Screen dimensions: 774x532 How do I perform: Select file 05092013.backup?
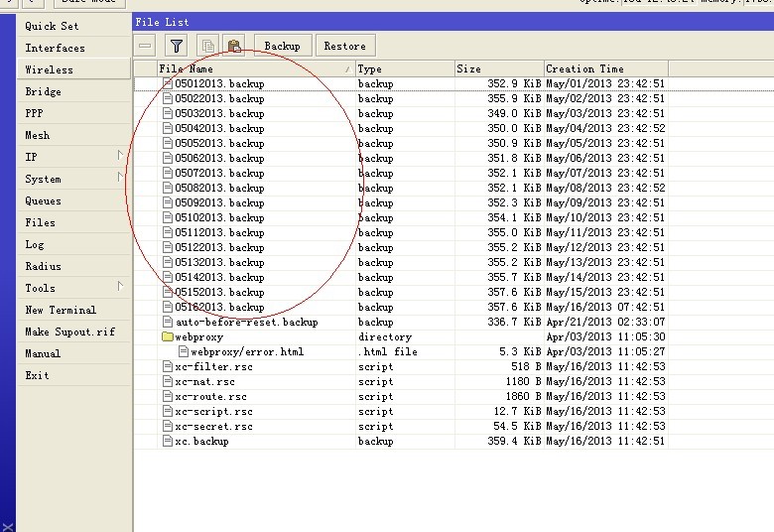tap(219, 202)
